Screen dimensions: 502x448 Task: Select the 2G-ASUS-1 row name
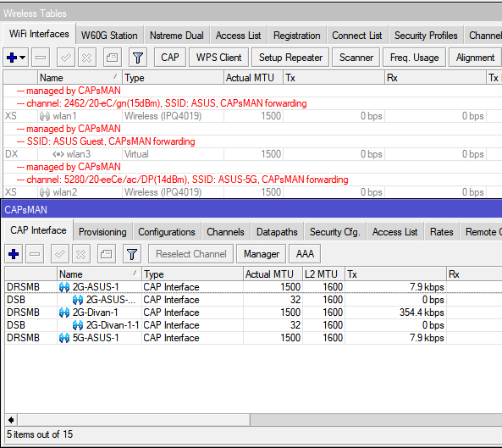click(96, 287)
